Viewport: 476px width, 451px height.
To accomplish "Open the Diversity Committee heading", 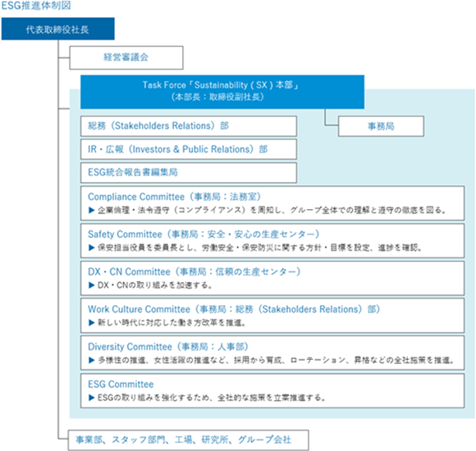I will 168,347.
